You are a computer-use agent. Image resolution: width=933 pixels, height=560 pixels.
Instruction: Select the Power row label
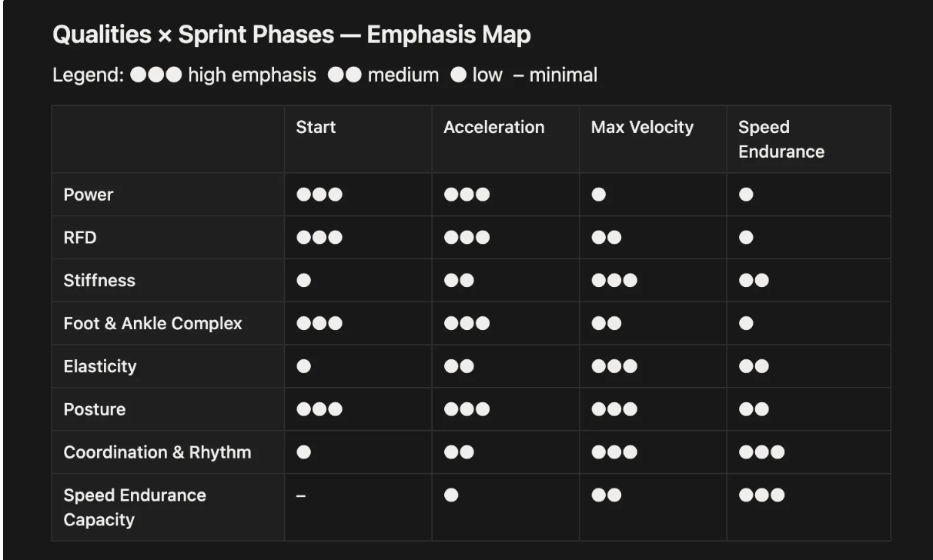click(x=89, y=195)
